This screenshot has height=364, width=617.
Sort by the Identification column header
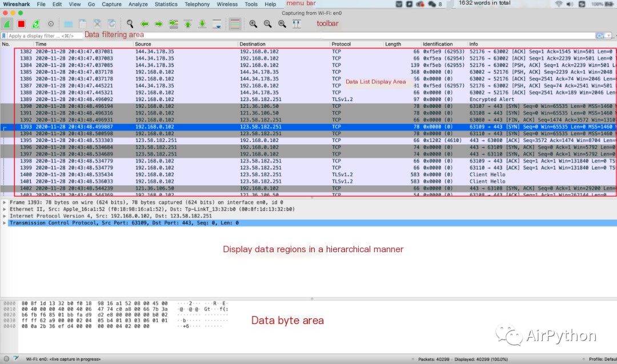(444, 44)
